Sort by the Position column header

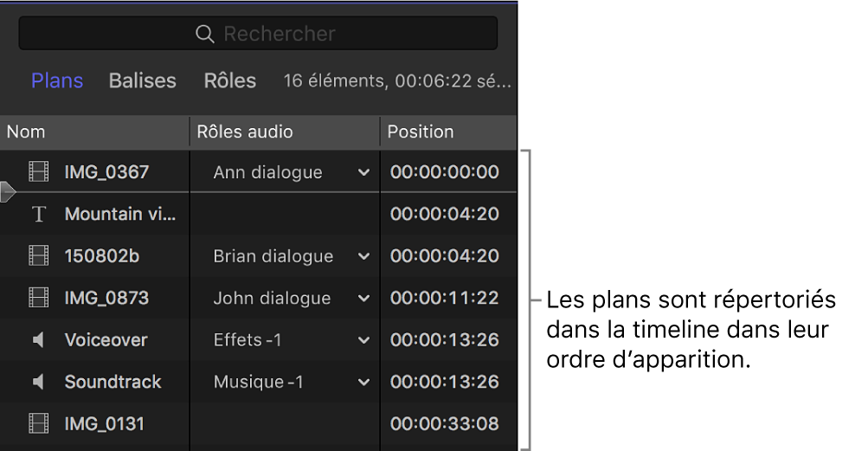click(x=421, y=132)
